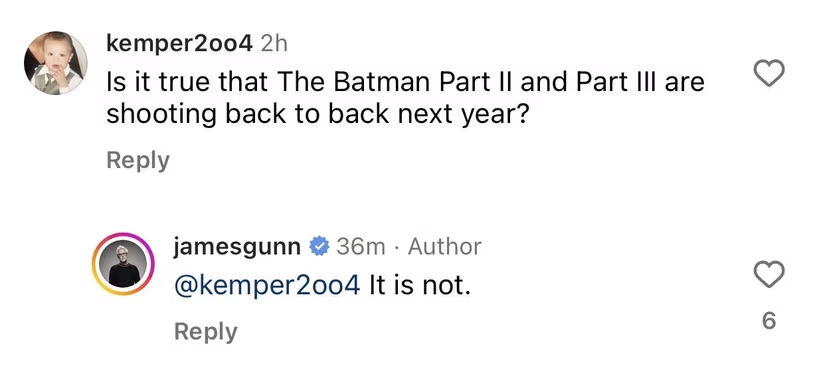Viewport: 825px width, 388px height.
Task: Click the "shooting back to back next year?" line
Action: pyautogui.click(x=317, y=115)
